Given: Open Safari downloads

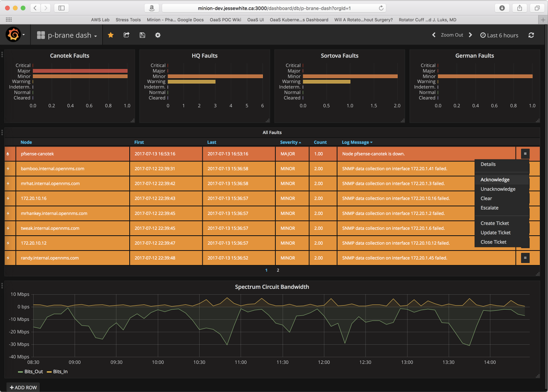Looking at the screenshot, I should [x=502, y=8].
